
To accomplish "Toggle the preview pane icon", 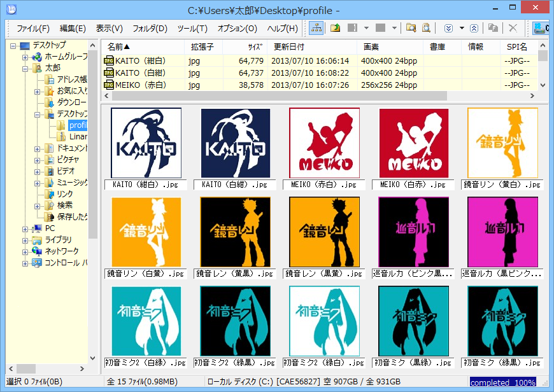I will pos(353,29).
